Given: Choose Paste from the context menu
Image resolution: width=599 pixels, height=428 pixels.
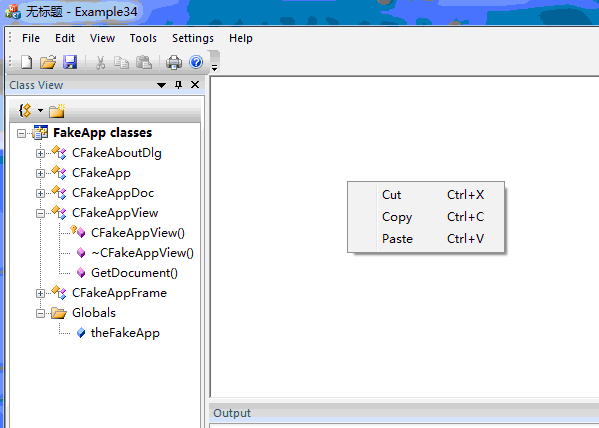Looking at the screenshot, I should [426, 239].
